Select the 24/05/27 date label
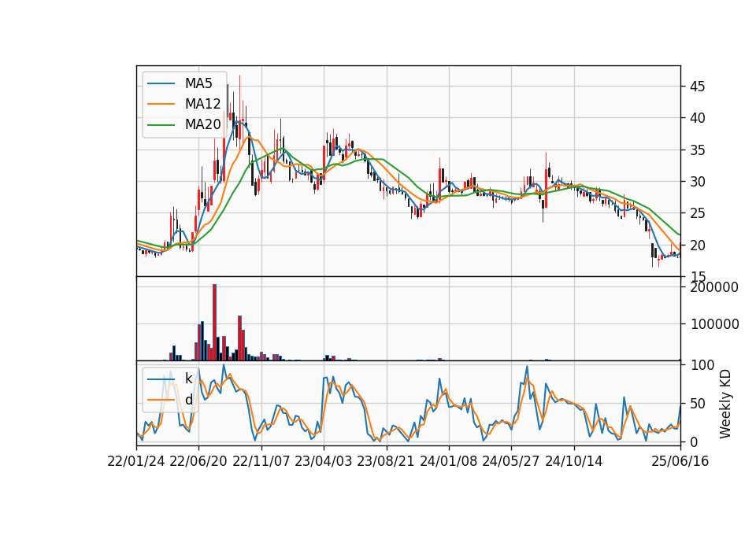The width and height of the screenshot is (756, 543). 510,461
